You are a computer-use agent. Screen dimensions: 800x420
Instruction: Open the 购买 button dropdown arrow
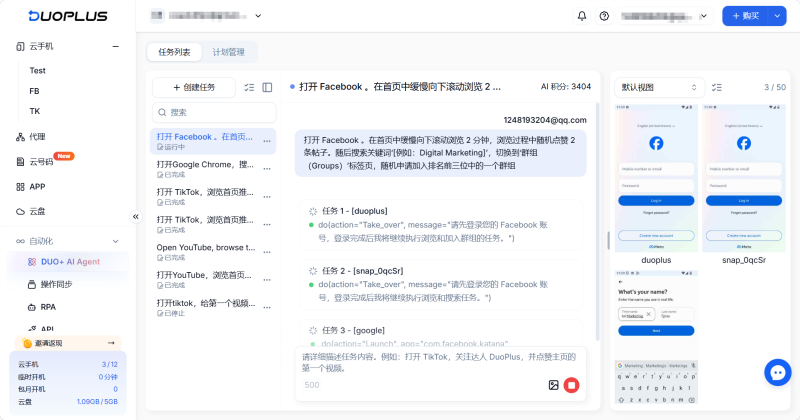(x=777, y=16)
